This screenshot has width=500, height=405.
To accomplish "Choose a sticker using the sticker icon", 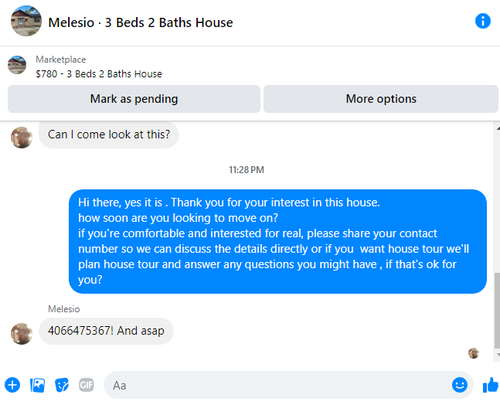I will tap(62, 385).
